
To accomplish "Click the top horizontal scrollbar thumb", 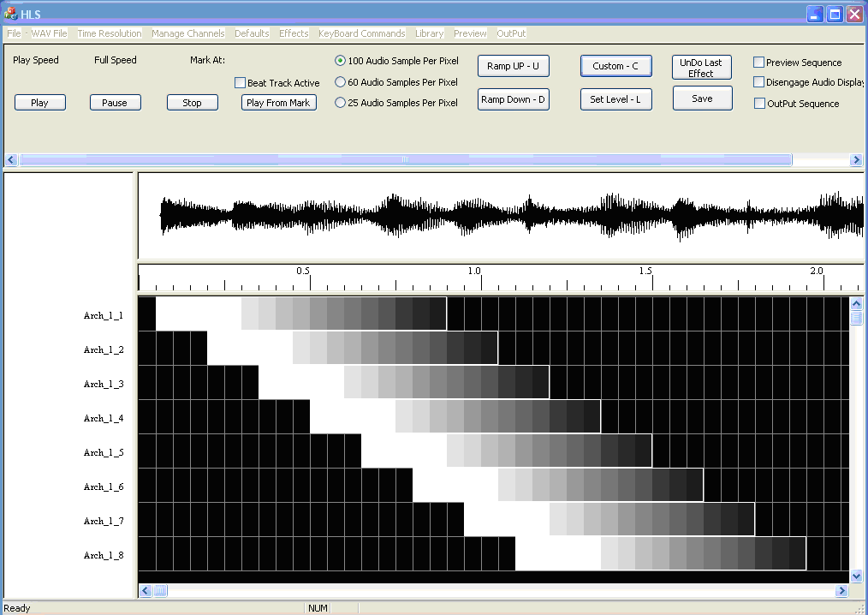I will point(406,160).
